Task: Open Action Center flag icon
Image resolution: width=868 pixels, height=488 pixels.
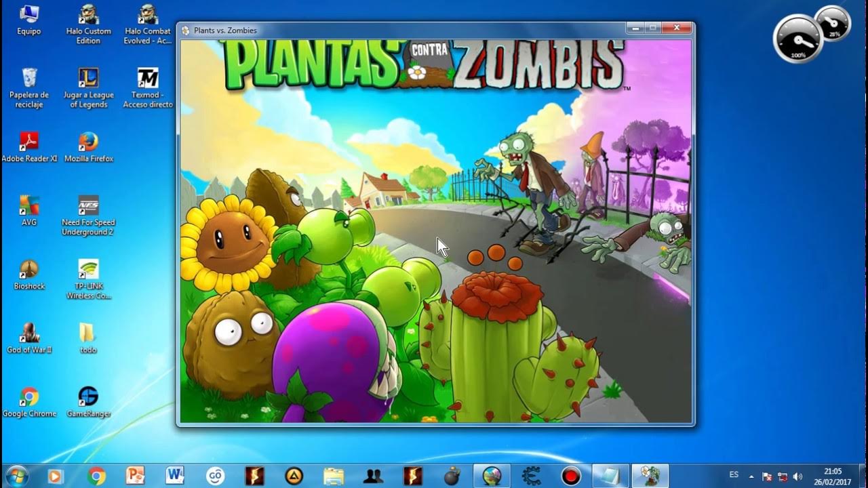Action: (768, 476)
